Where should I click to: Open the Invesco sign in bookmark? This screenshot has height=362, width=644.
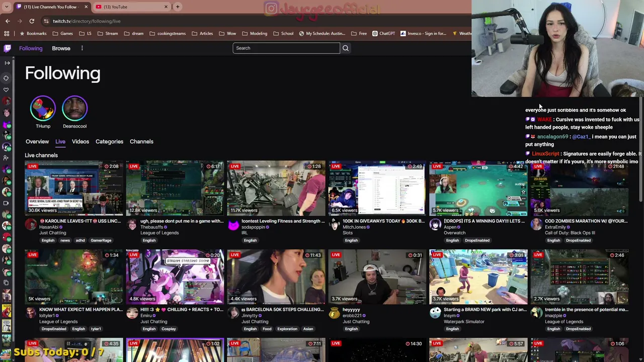tap(423, 34)
